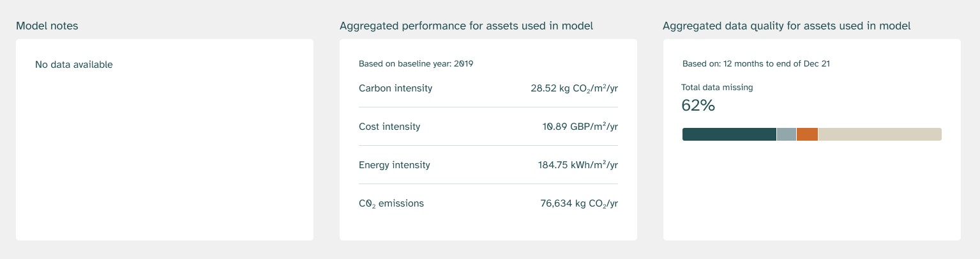
Task: Click the dark teal data quality bar segment
Action: [x=729, y=134]
